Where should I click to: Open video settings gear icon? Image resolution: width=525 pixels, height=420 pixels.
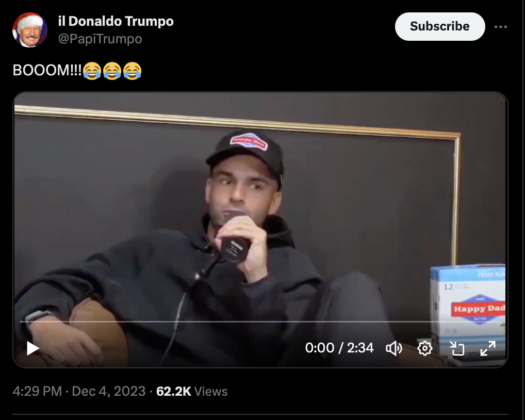[425, 348]
